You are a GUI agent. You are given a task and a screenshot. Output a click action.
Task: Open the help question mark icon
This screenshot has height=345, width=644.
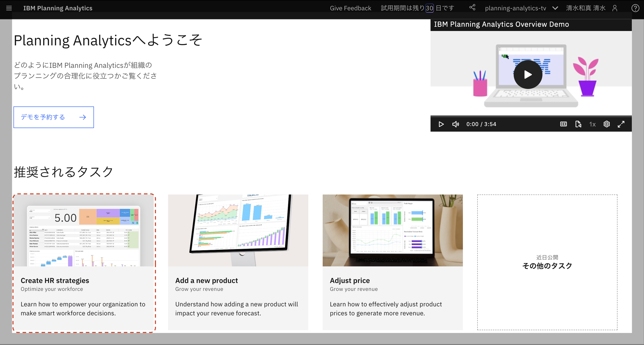(635, 8)
